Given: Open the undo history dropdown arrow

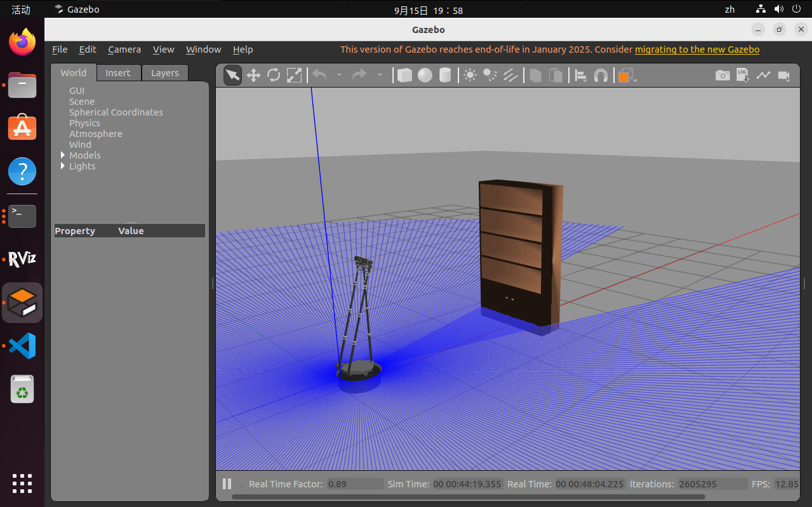Looking at the screenshot, I should (339, 76).
